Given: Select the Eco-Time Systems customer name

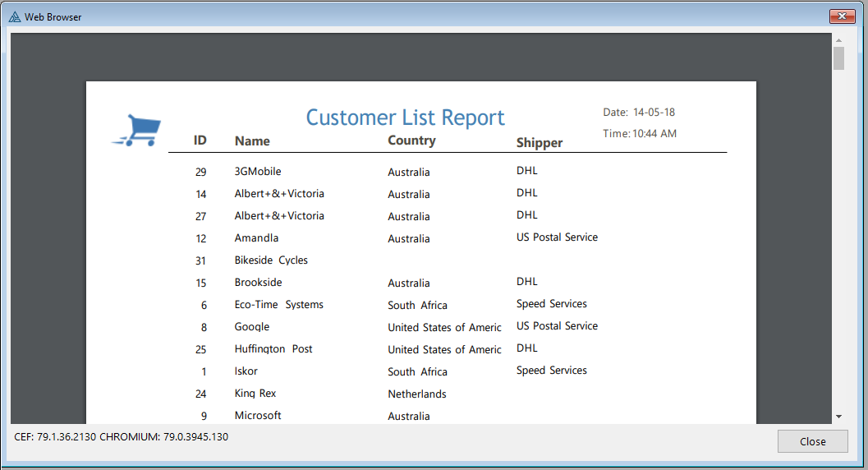Looking at the screenshot, I should (x=278, y=305).
